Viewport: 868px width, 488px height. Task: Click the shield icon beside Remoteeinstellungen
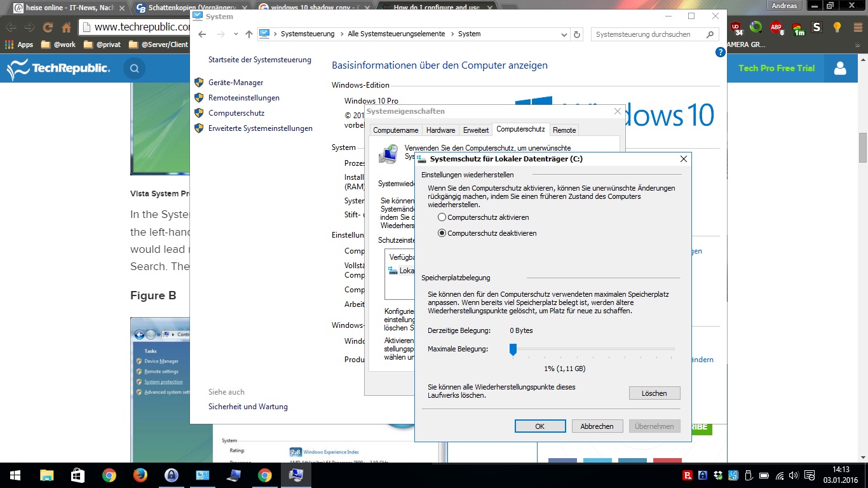199,98
